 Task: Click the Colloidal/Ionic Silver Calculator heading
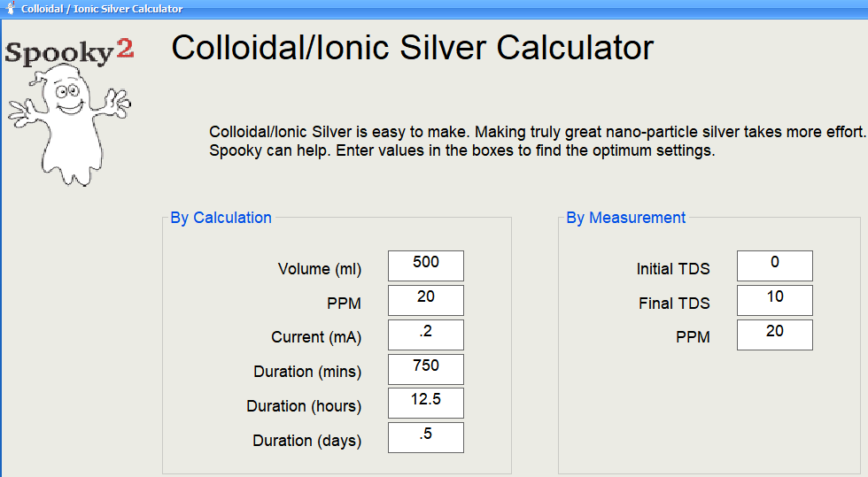click(x=412, y=47)
